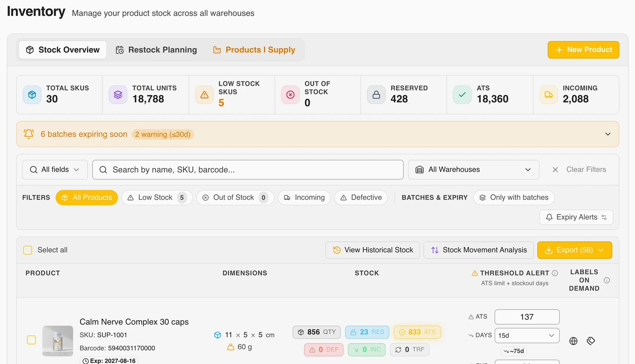Open Stock Movement Analysis
Viewport: 635px width, 364px height.
click(x=479, y=250)
